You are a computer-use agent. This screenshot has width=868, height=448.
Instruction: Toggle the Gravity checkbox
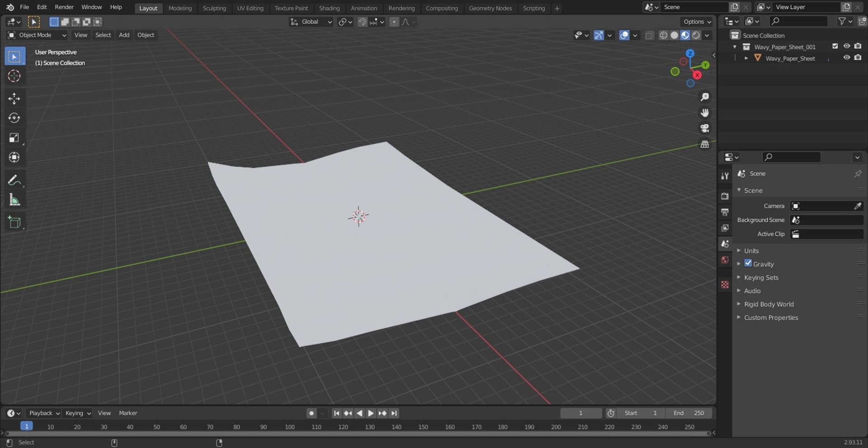(x=748, y=263)
